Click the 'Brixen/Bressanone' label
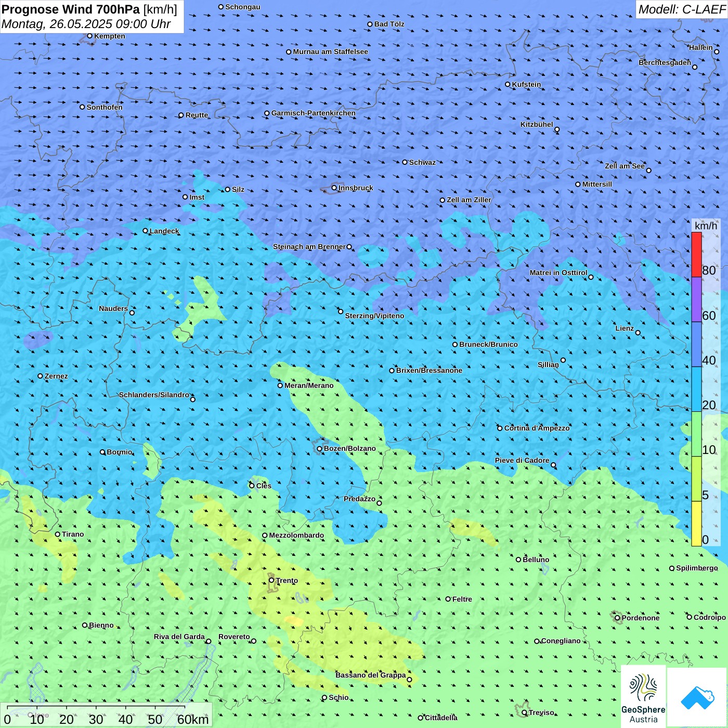The height and width of the screenshot is (728, 728). (429, 370)
